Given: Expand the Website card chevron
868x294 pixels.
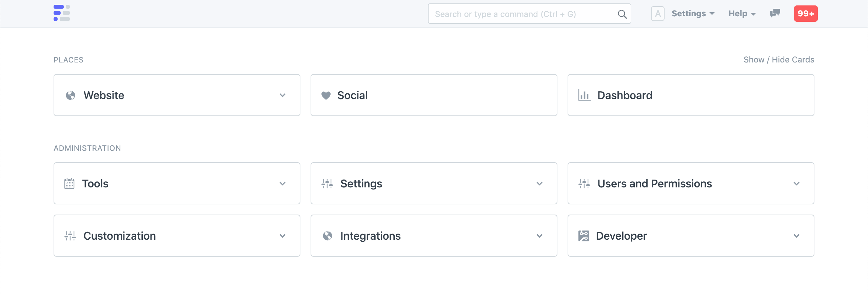Looking at the screenshot, I should tap(282, 95).
